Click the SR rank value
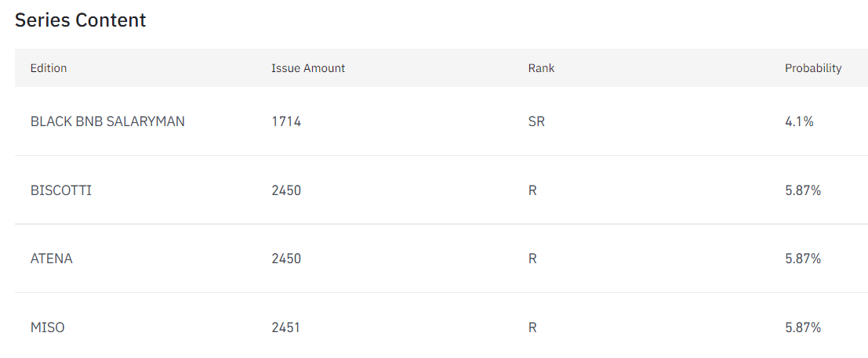 tap(536, 121)
